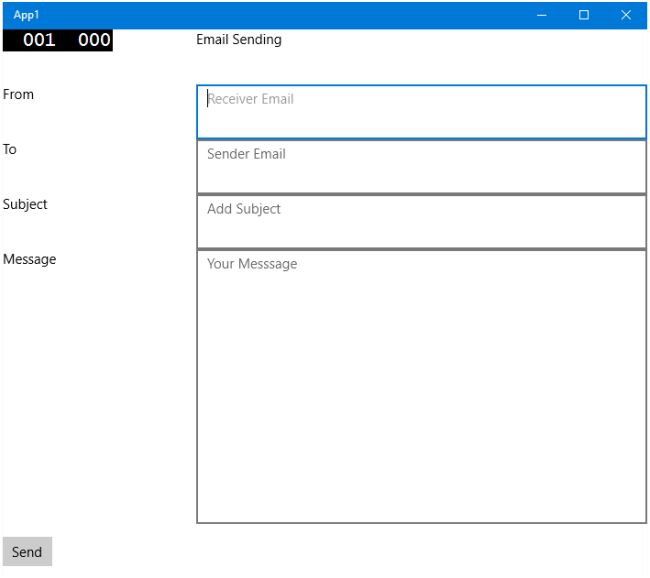Click the 001 frame rate counter

(39, 40)
